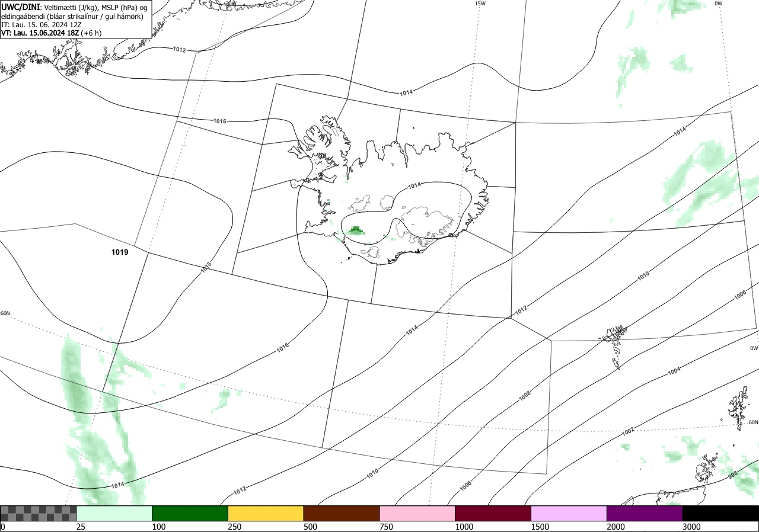The image size is (759, 532).
Task: Click the 1004 isobar label
Action: pyautogui.click(x=674, y=371)
